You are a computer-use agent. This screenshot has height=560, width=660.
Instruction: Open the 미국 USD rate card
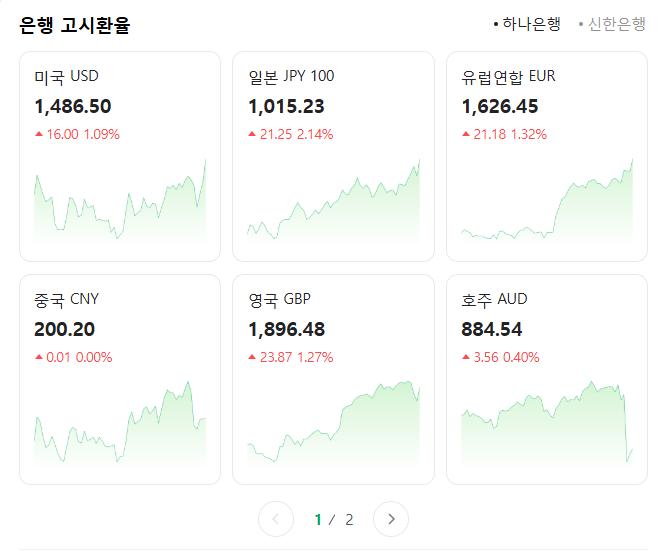tap(120, 156)
